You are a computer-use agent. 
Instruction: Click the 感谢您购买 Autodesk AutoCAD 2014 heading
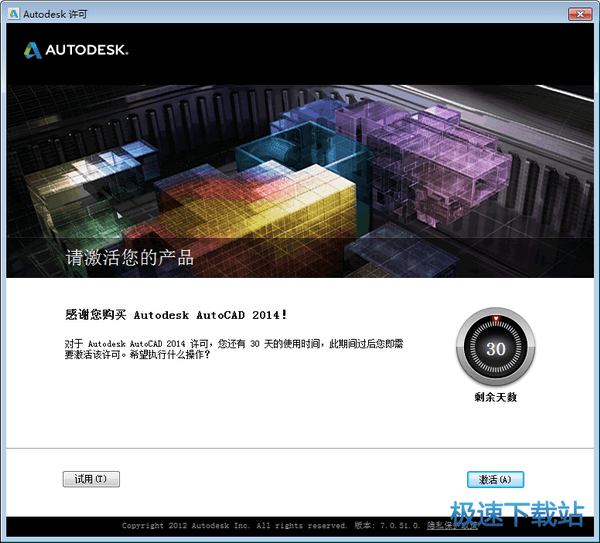[175, 315]
